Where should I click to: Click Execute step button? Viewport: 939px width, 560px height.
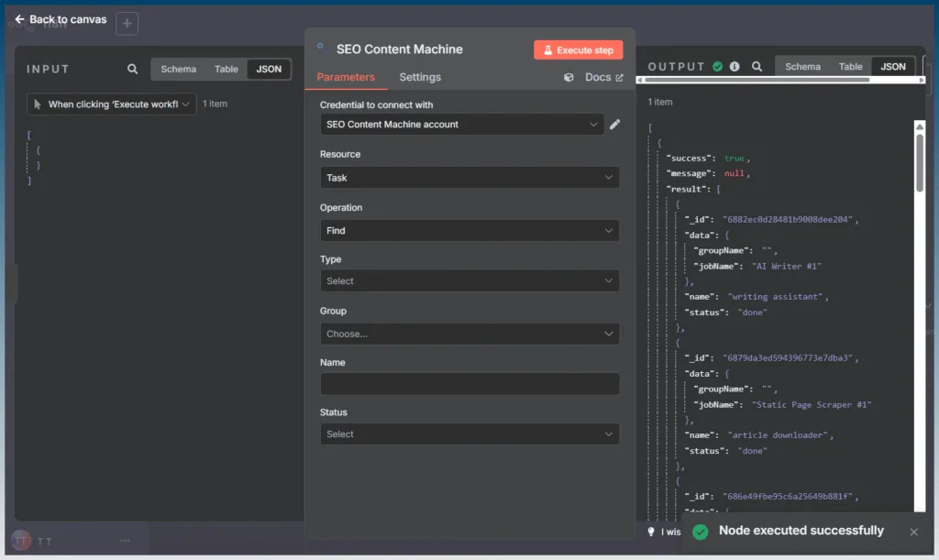pyautogui.click(x=578, y=50)
